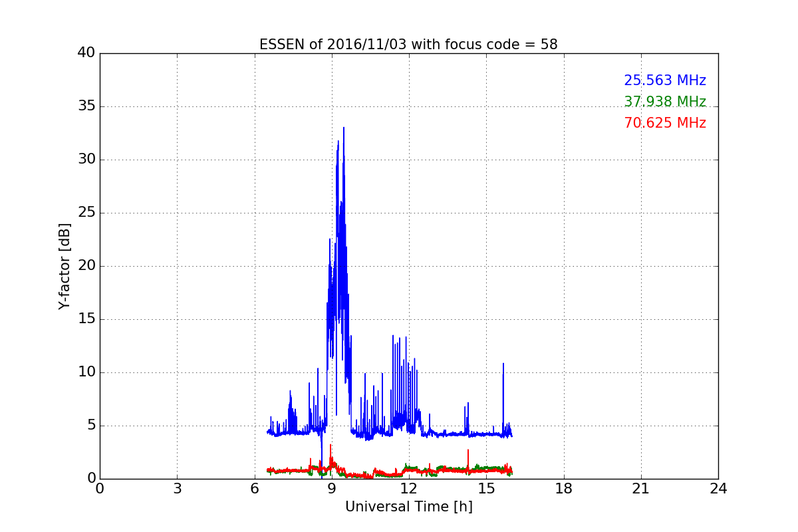Click the x-axis tick label '24'
Screen dimensions: 798x532
(718, 489)
